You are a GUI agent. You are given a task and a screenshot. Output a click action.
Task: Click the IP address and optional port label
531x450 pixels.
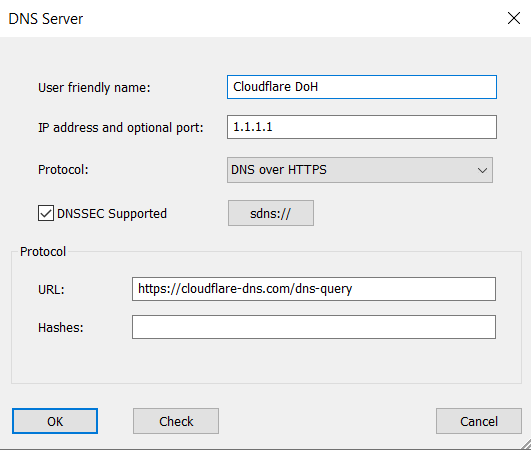(x=121, y=128)
